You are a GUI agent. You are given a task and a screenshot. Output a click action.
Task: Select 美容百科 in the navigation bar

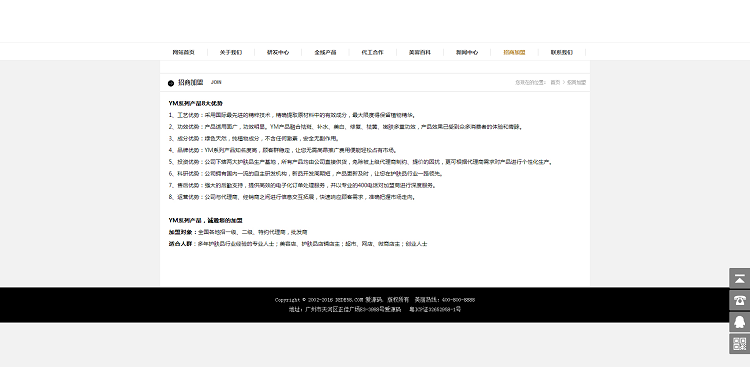coord(419,52)
